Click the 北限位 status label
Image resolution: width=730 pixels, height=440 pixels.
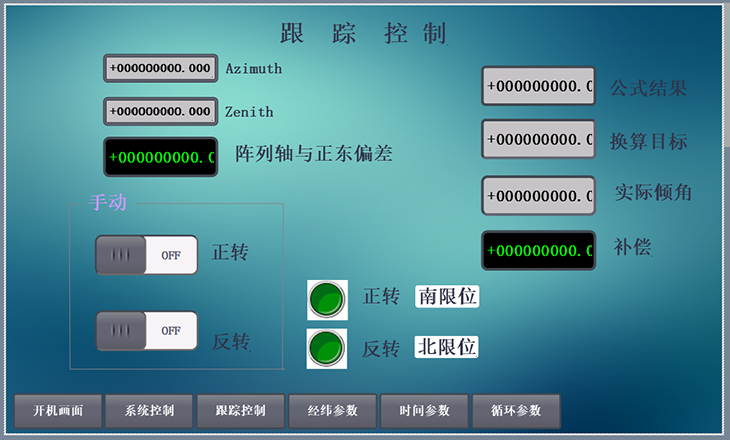(447, 347)
